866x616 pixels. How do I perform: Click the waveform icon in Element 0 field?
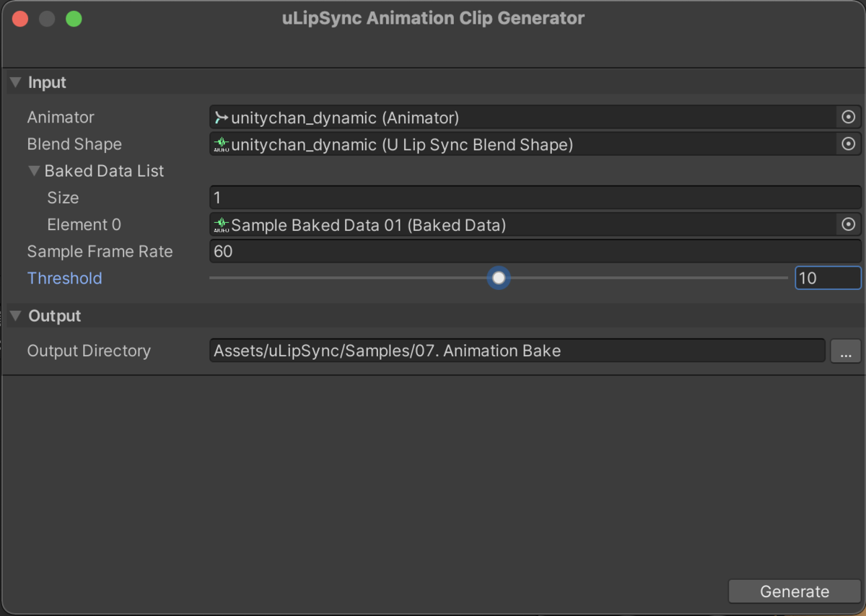pos(222,225)
